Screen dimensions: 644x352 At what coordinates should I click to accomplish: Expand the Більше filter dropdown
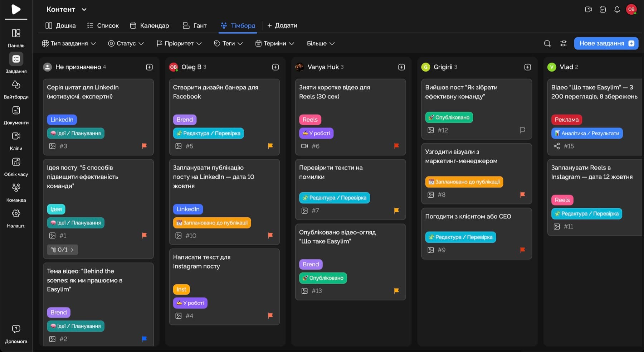(321, 43)
